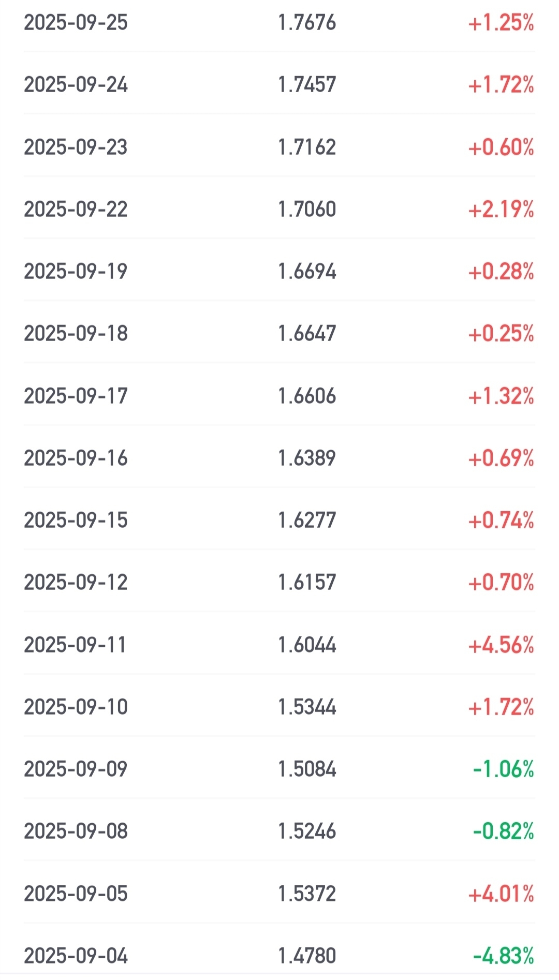The width and height of the screenshot is (559, 980).
Task: Select the 1.5246 net value
Action: click(x=307, y=831)
